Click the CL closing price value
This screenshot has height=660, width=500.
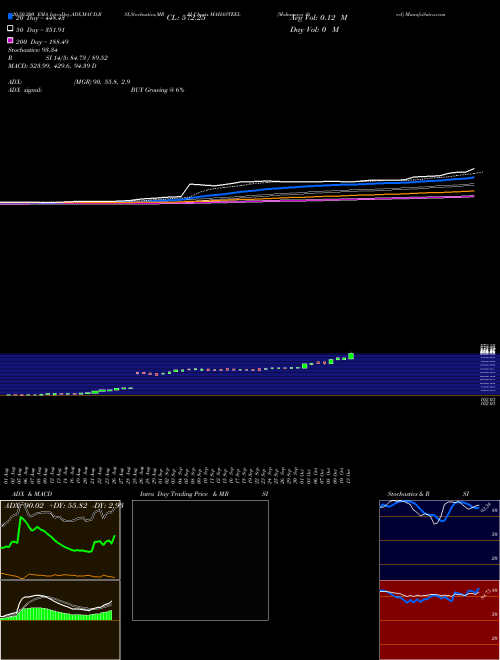(x=186, y=18)
